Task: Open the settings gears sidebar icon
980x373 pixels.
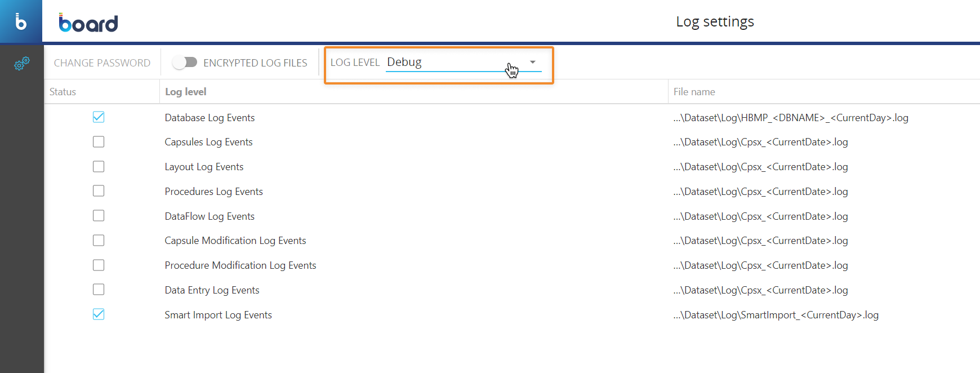Action: pos(21,64)
